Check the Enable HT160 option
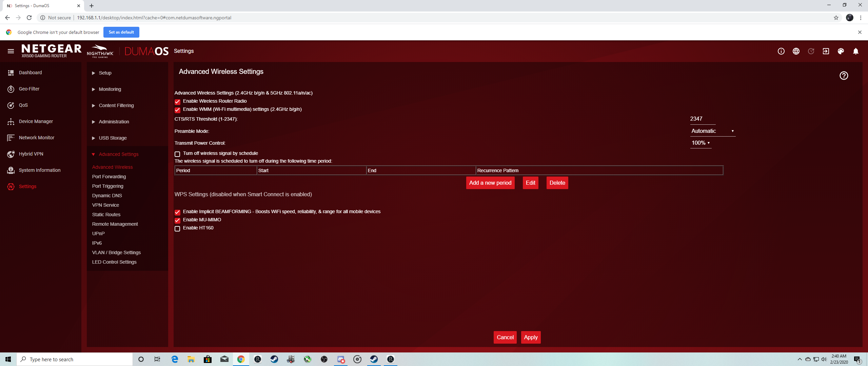The width and height of the screenshot is (868, 366). click(177, 228)
